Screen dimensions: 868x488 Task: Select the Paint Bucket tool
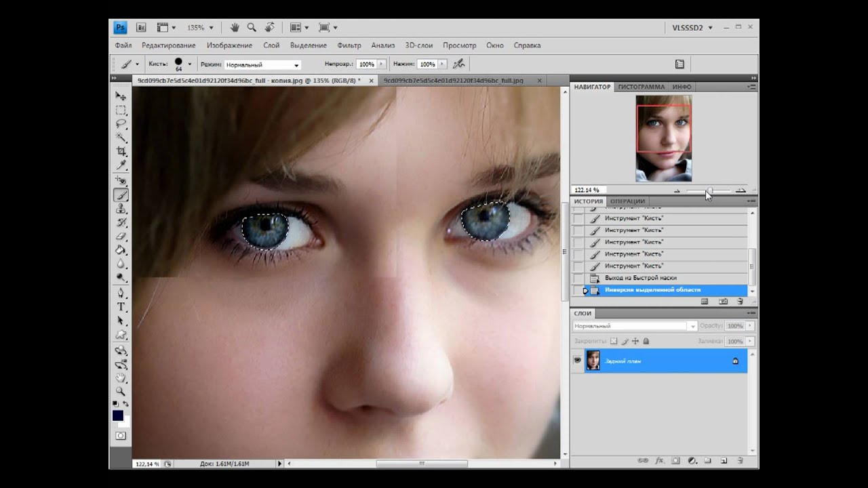tap(121, 250)
